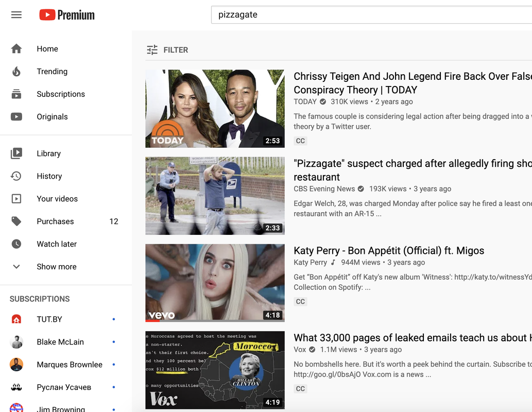532x412 pixels.
Task: Click the Home house icon
Action: point(16,48)
